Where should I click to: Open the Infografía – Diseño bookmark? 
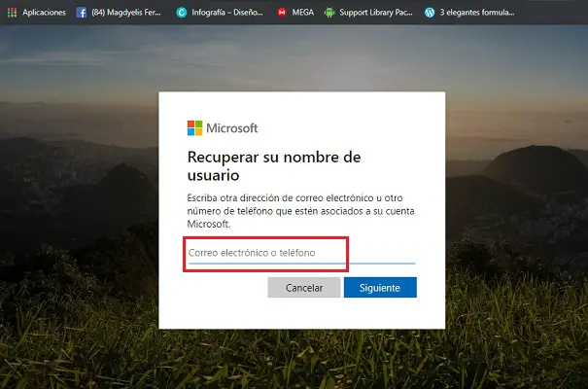point(227,13)
